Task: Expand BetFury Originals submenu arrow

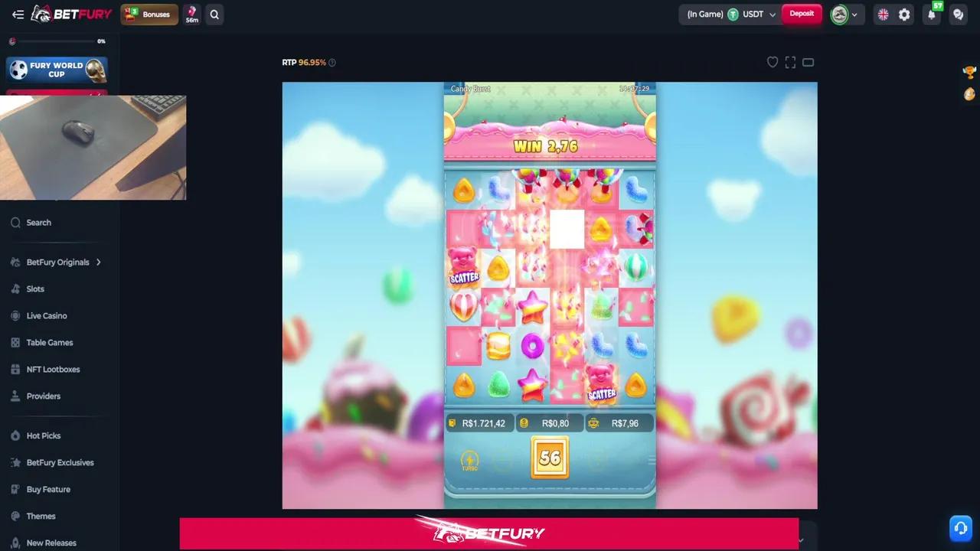Action: [98, 262]
